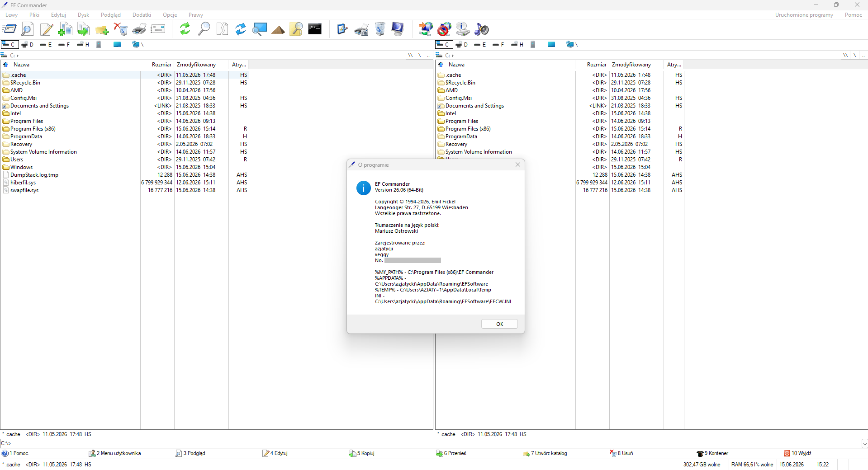This screenshot has width=868, height=470.
Task: Select Program Files (x86) in right panel
Action: pyautogui.click(x=468, y=129)
